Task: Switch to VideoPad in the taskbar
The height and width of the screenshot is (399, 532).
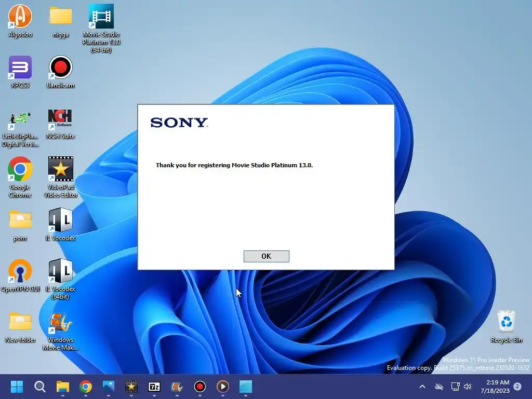Action: point(131,387)
